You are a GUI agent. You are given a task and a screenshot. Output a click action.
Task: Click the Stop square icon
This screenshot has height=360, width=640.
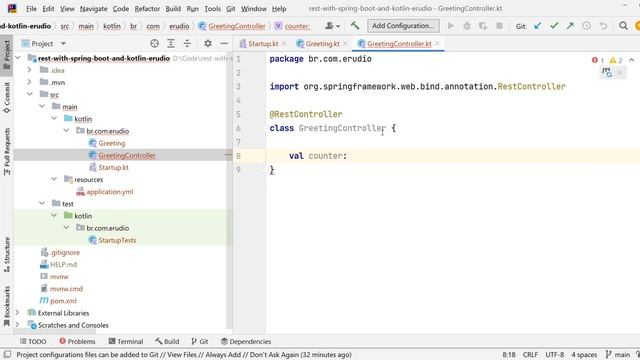click(x=499, y=26)
